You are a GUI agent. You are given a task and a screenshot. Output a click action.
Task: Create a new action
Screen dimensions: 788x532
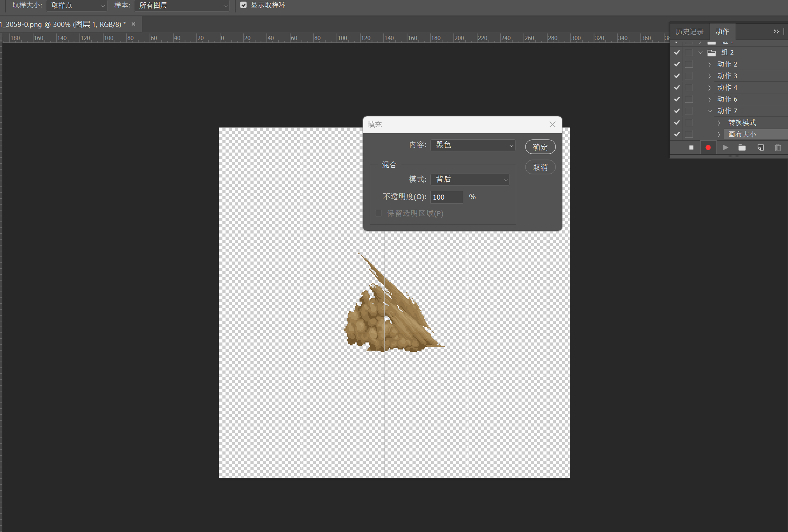[x=760, y=147]
